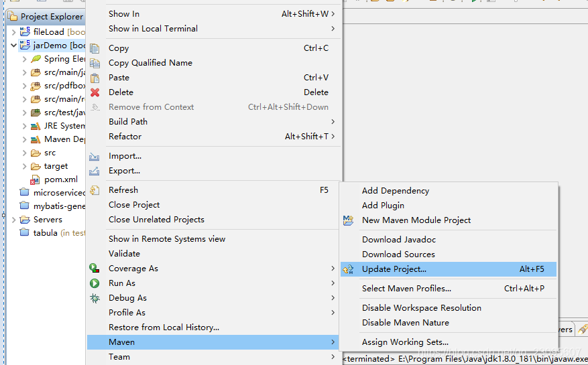588x365 pixels.
Task: Select Disable Workspace Resolution entry
Action: pos(449,307)
